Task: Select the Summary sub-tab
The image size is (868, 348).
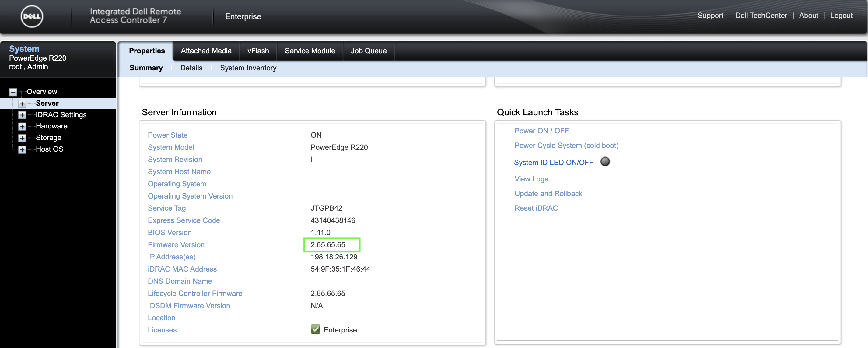Action: click(x=146, y=68)
